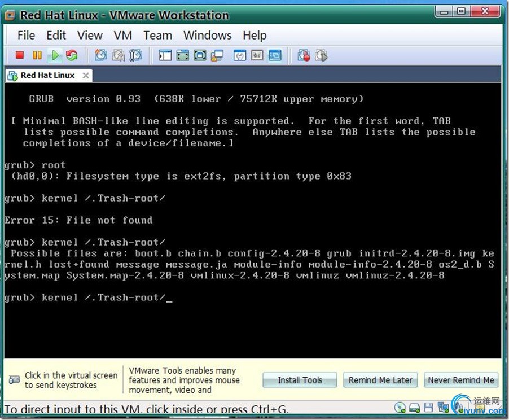
Task: Click the floppy device status icon
Action: (428, 408)
